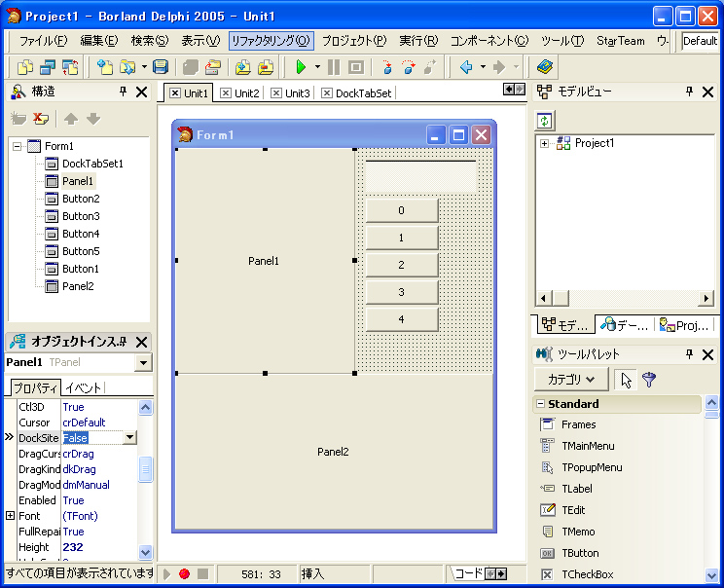This screenshot has height=588, width=724.
Task: Click the object inspector scrollbar thumb
Action: 145,469
